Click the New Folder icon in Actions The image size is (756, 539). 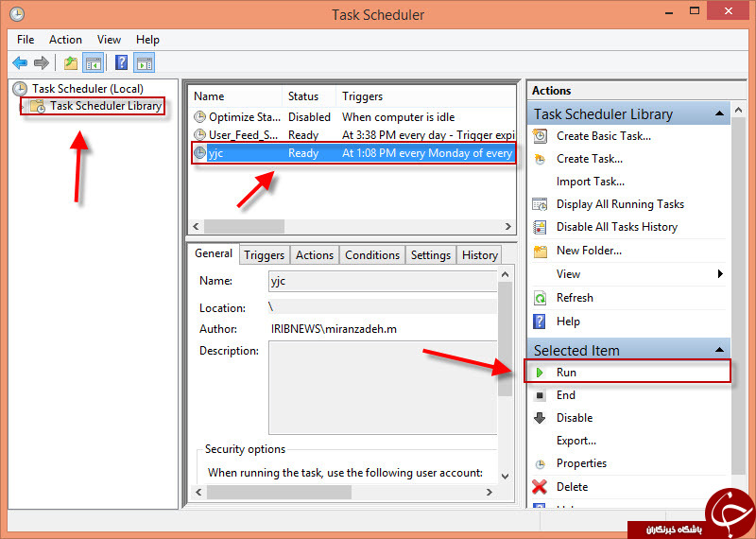pos(540,251)
